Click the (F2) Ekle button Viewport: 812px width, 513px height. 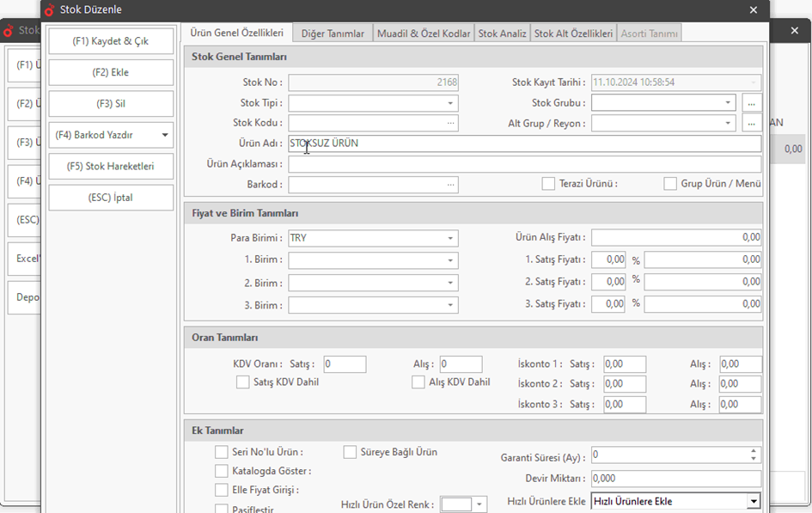tap(111, 72)
